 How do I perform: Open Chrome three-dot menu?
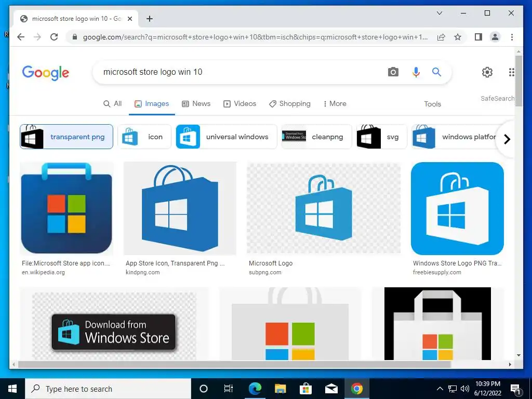coord(512,37)
